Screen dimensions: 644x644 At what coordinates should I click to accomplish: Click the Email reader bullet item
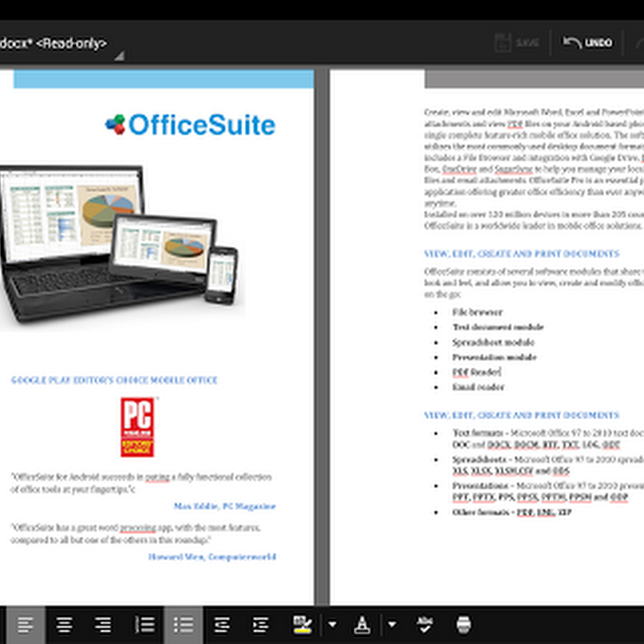478,387
